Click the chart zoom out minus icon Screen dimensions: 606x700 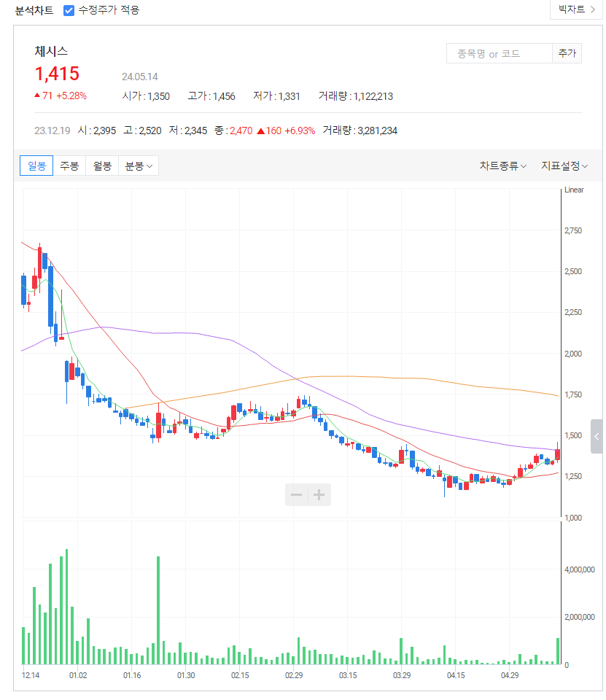(x=297, y=494)
